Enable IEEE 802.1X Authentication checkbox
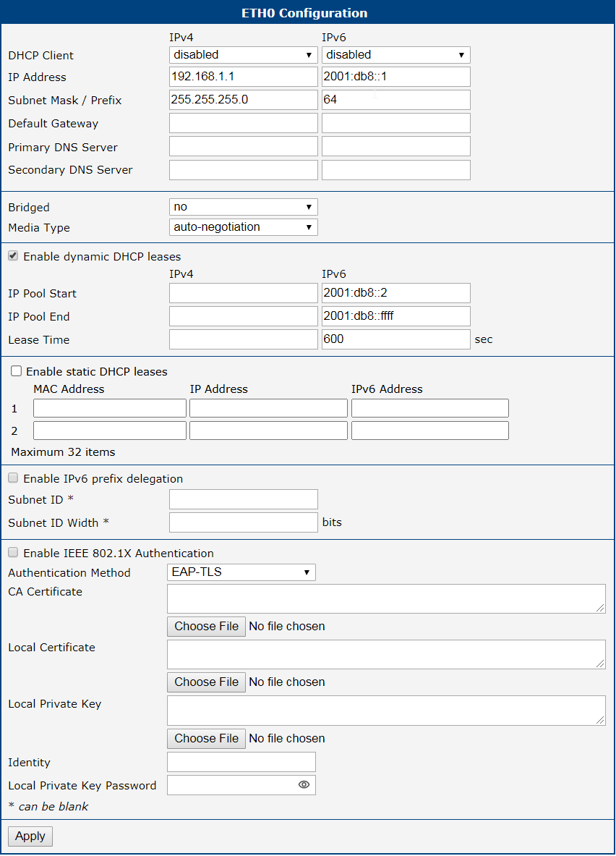Image resolution: width=616 pixels, height=856 pixels. (13, 553)
